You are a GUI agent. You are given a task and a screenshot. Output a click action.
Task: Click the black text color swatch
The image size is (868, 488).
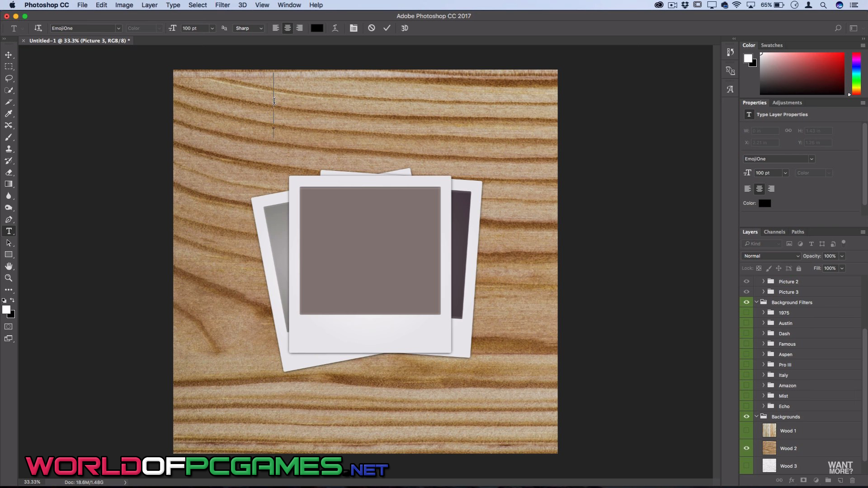pyautogui.click(x=316, y=28)
